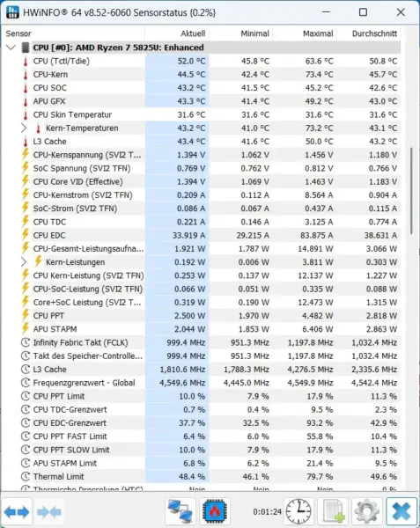Select the Core+SoC Leistung (SVI2 T... row

(203, 303)
